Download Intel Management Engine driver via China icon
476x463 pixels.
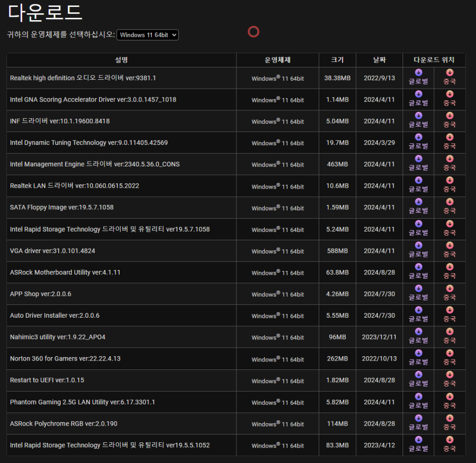(x=449, y=159)
